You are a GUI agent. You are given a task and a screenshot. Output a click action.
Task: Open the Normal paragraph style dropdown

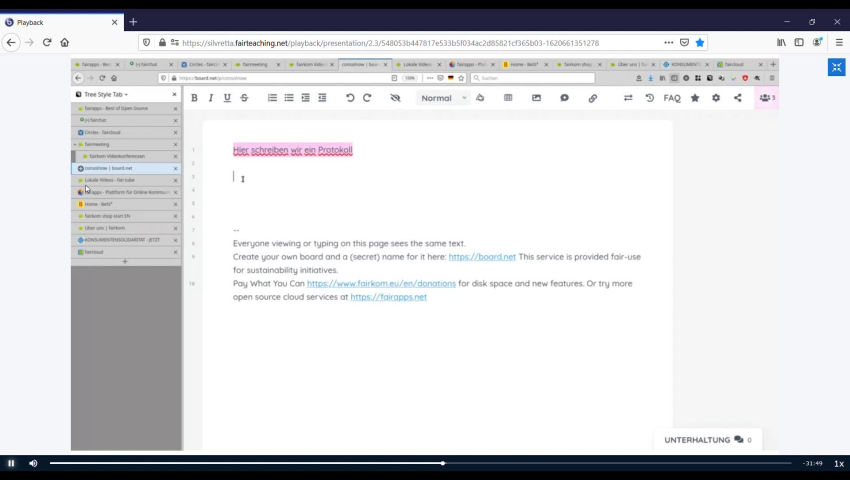(x=443, y=98)
